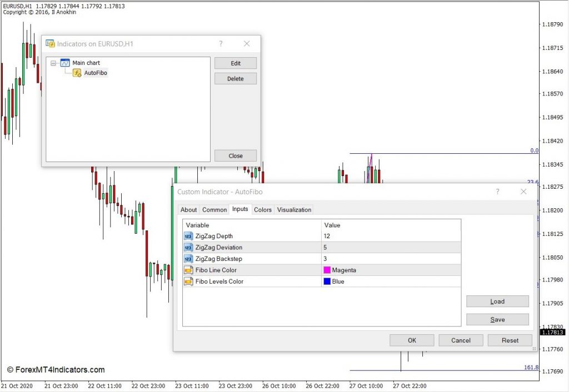
Task: Click the Indicators window title icon
Action: (x=50, y=44)
